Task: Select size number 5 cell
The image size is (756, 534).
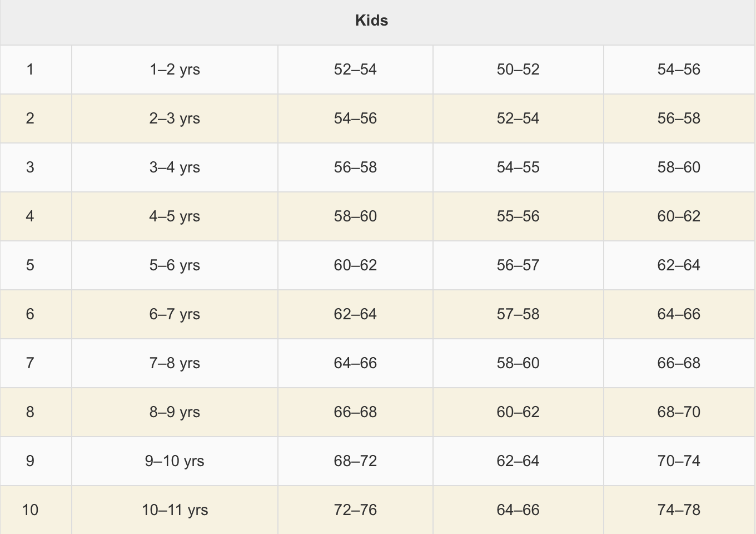Action: click(36, 265)
